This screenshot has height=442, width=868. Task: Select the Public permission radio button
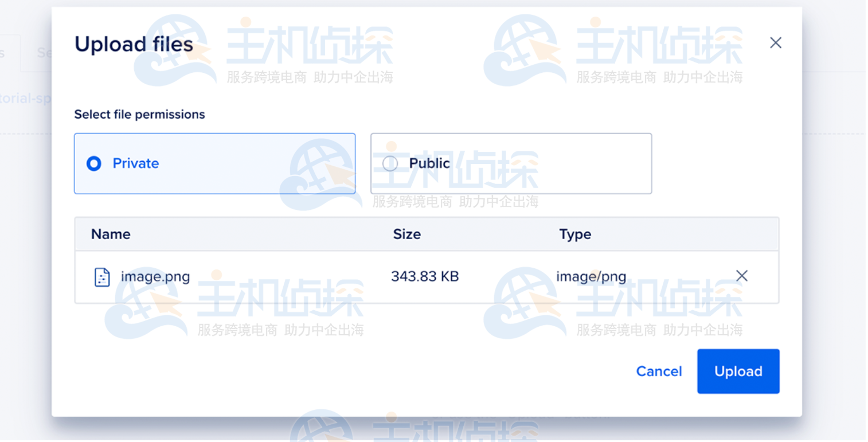pyautogui.click(x=390, y=164)
